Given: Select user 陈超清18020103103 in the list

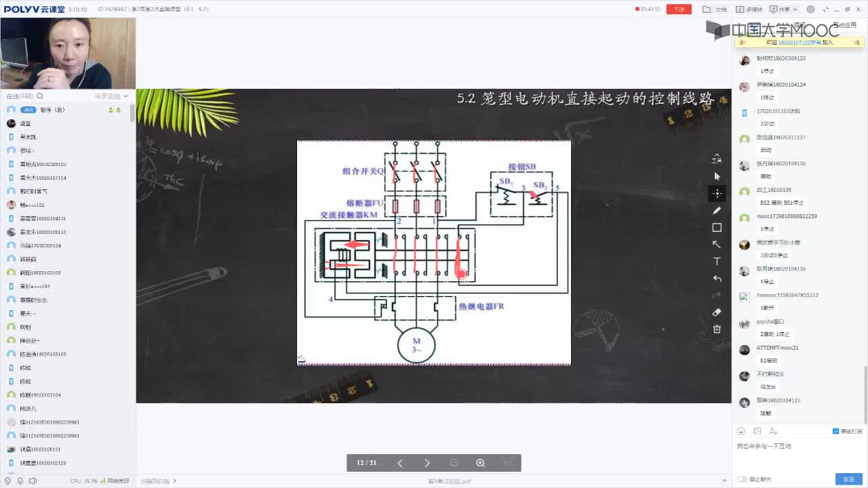Looking at the screenshot, I should click(x=43, y=354).
